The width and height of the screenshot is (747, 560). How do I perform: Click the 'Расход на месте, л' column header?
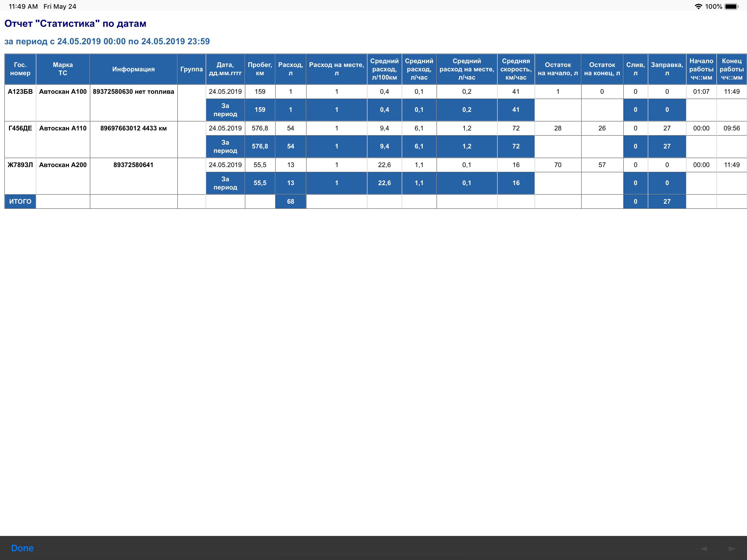pyautogui.click(x=336, y=69)
